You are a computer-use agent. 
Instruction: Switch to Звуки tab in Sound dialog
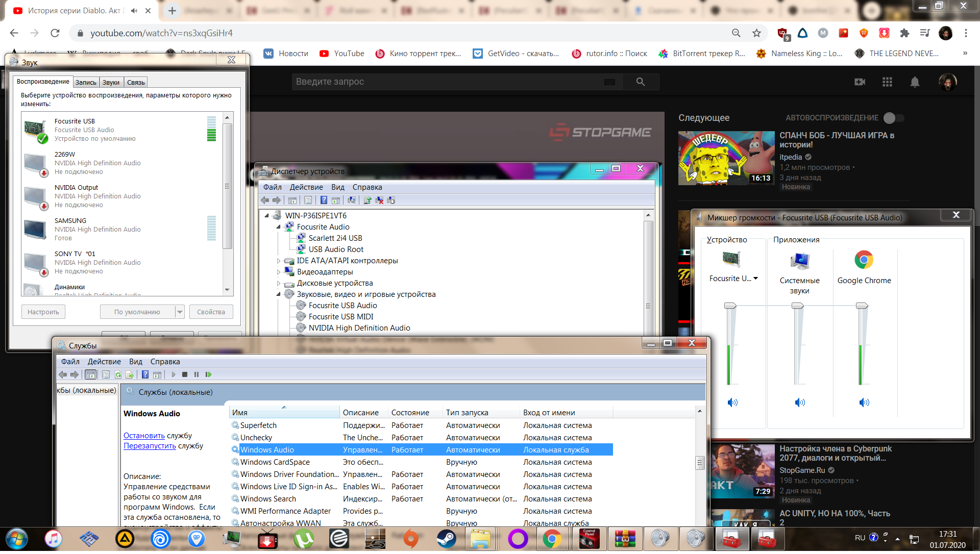click(111, 82)
